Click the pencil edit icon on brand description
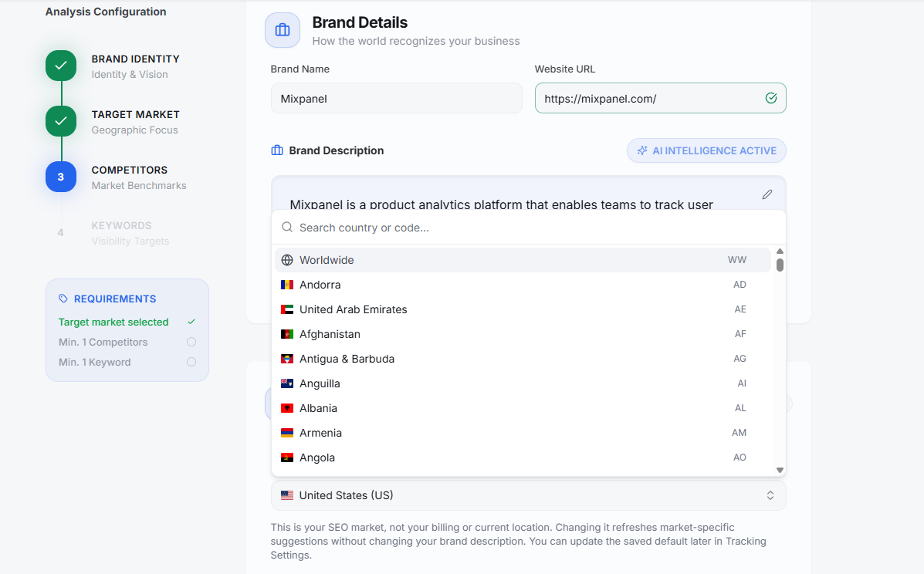The width and height of the screenshot is (924, 574). click(767, 194)
